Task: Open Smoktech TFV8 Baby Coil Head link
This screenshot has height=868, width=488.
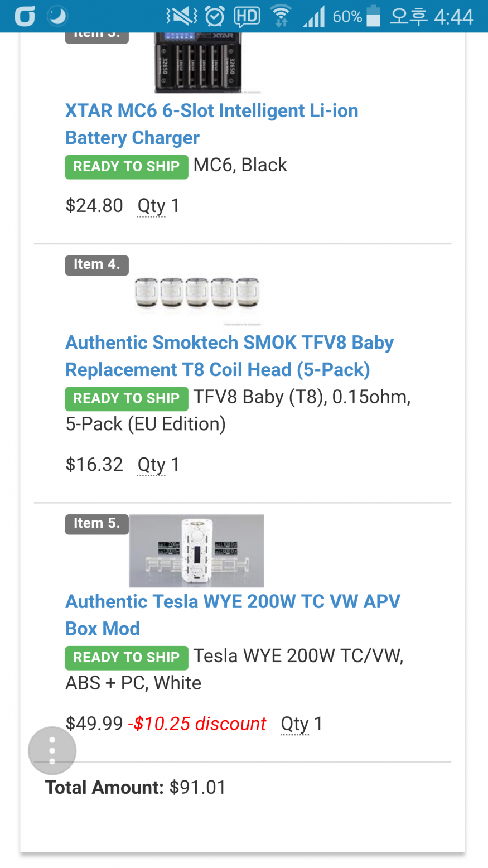Action: click(x=229, y=356)
